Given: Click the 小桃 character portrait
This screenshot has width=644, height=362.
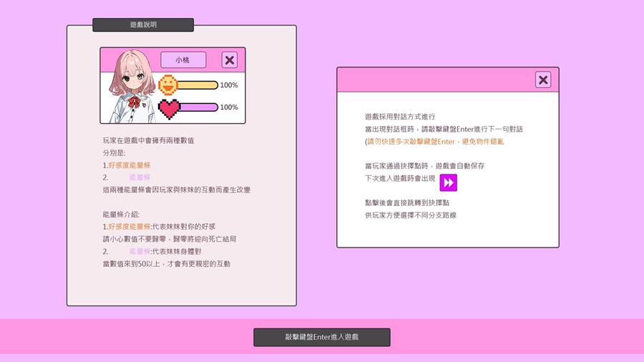Looking at the screenshot, I should (x=131, y=87).
